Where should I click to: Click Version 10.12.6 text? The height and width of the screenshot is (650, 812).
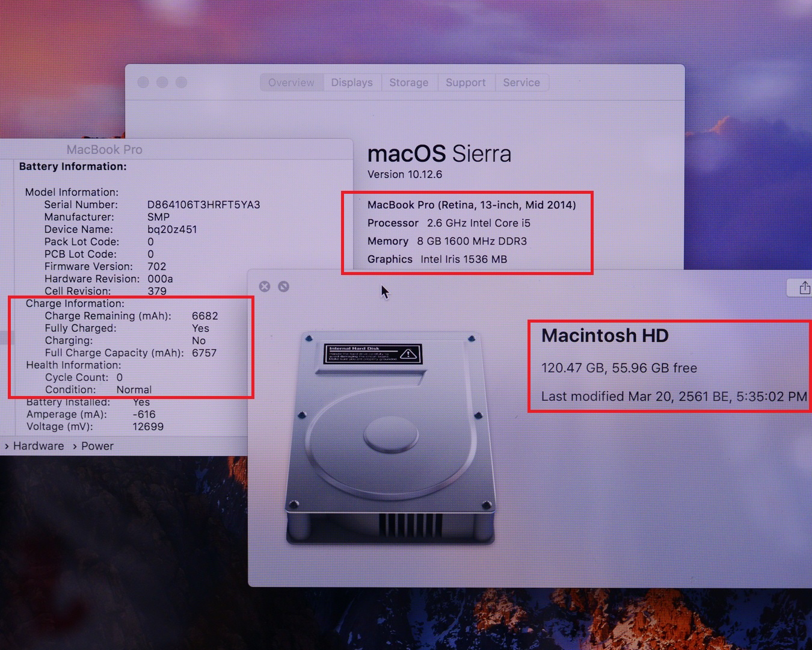405,175
